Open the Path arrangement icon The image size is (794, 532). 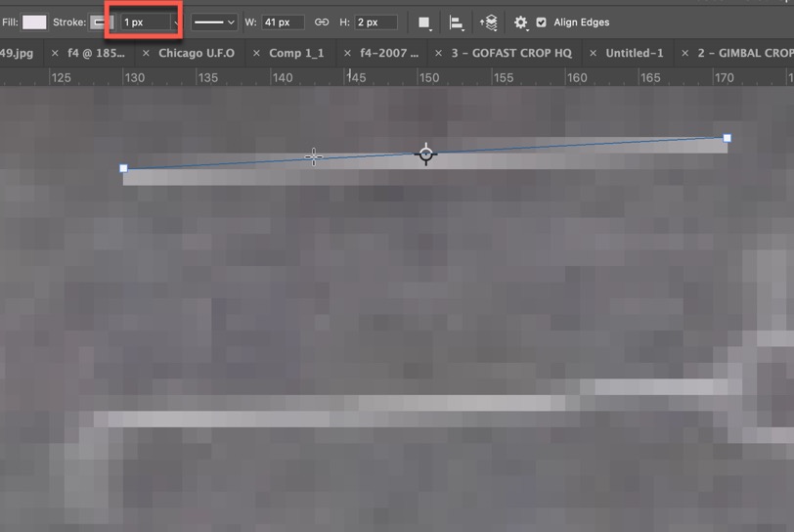(x=489, y=22)
